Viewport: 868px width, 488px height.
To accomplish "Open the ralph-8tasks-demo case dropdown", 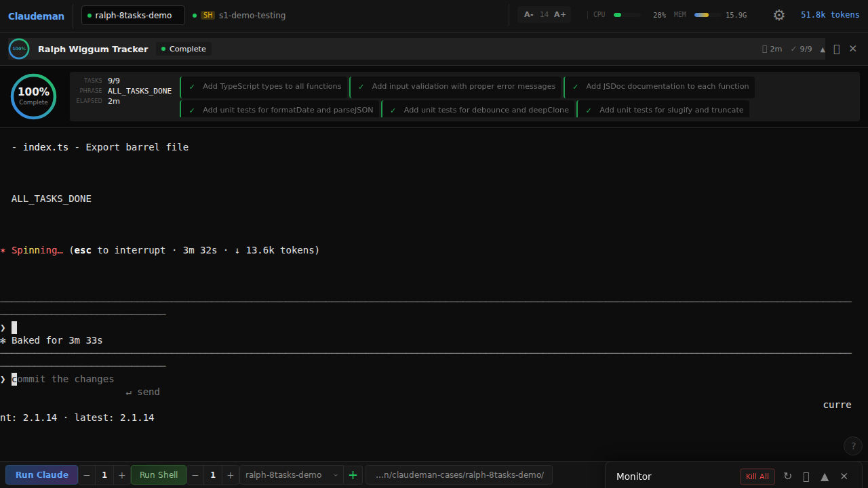I will 292,475.
